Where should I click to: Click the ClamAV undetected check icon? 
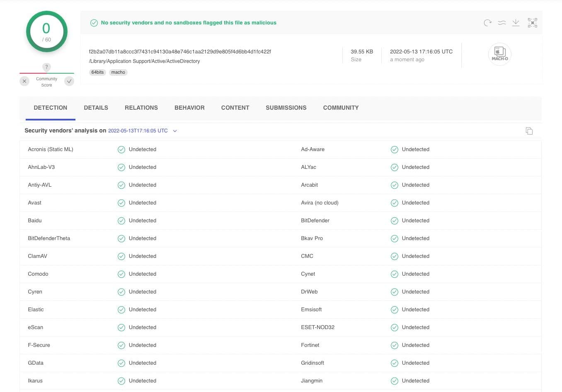tap(121, 256)
